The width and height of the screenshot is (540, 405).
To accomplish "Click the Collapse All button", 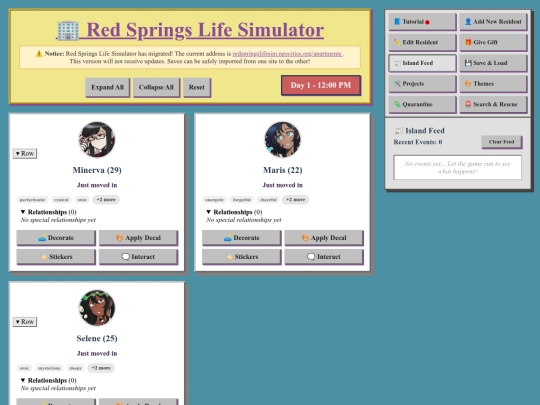I will (x=156, y=87).
